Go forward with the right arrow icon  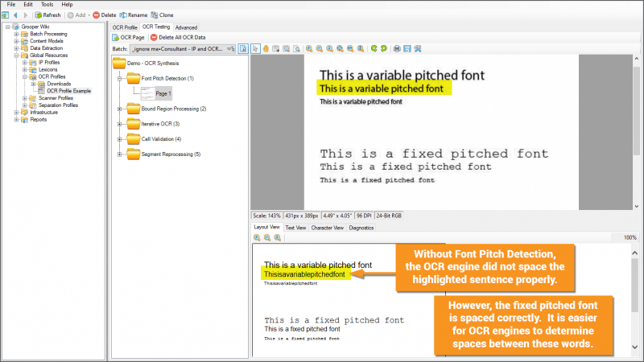26,15
